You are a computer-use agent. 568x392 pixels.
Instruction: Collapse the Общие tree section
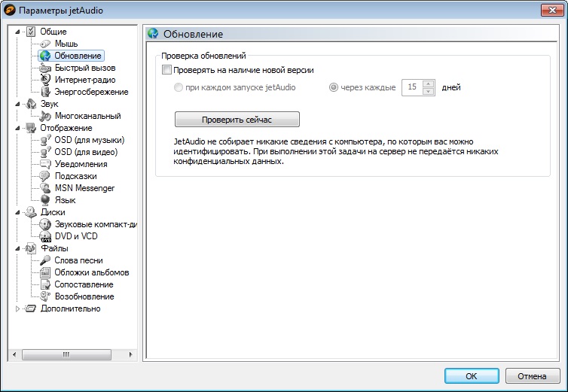(x=17, y=32)
